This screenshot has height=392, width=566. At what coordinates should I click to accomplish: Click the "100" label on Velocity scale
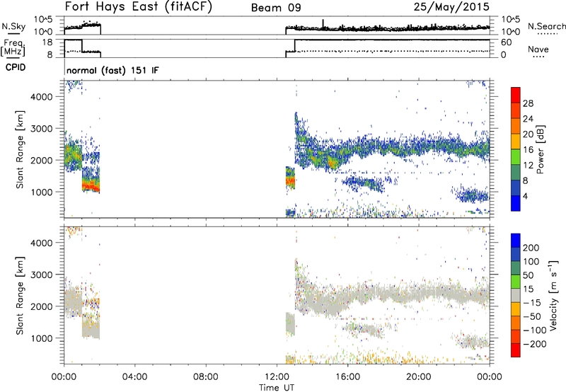[x=531, y=262]
